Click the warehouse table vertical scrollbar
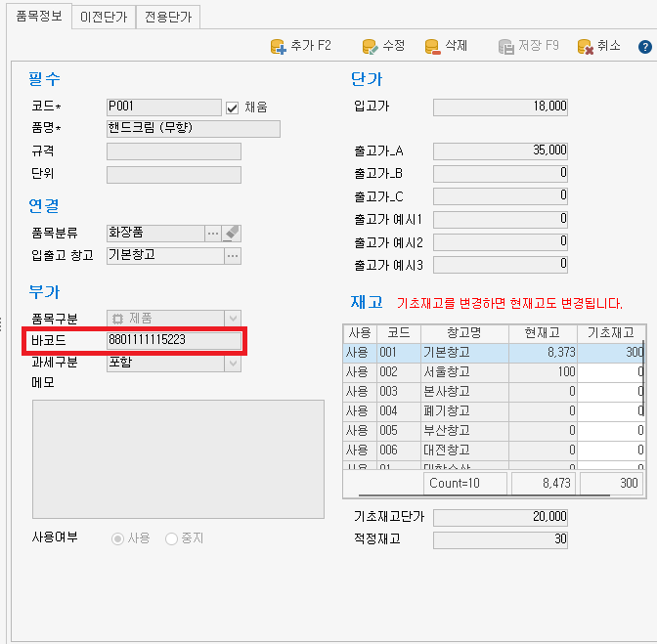Viewport: 657px width, 644px height. 642,391
